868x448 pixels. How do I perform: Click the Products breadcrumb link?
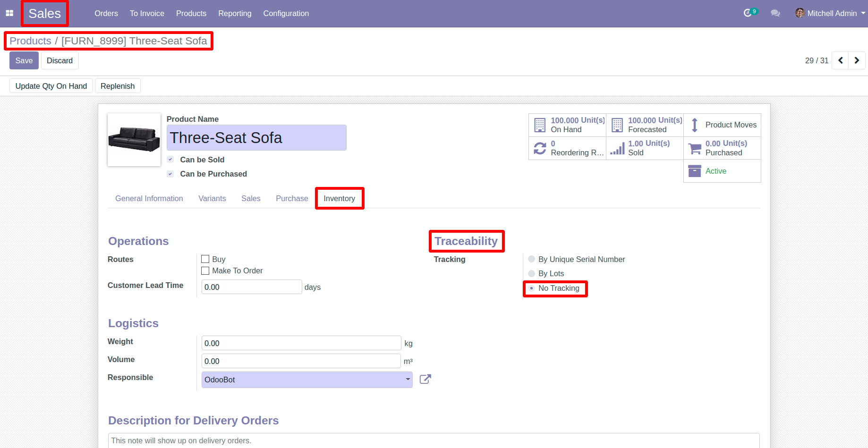tap(30, 41)
